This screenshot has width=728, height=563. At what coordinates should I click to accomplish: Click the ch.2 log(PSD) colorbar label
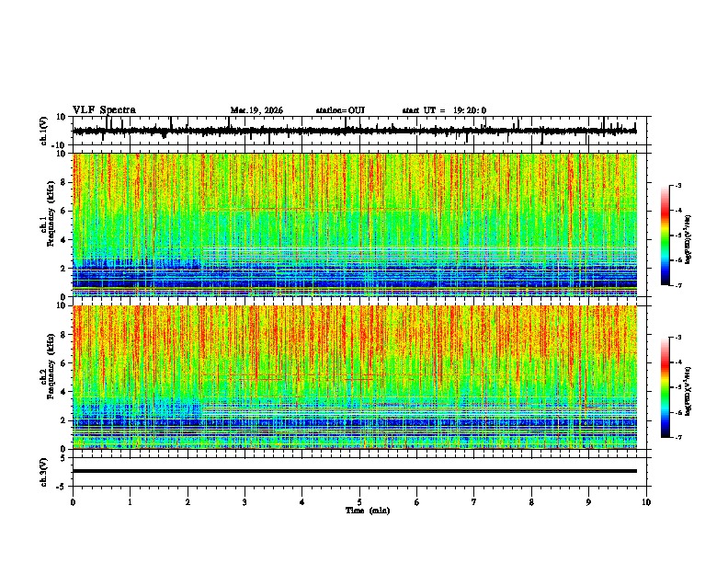click(688, 392)
